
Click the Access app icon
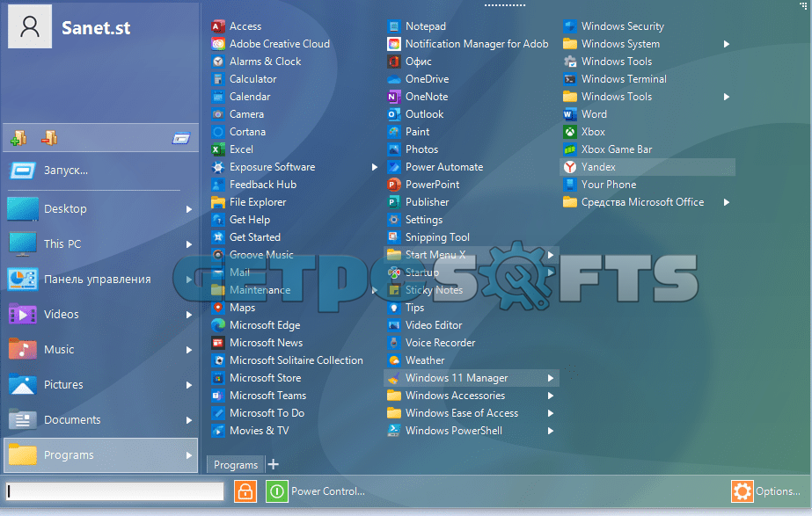218,26
